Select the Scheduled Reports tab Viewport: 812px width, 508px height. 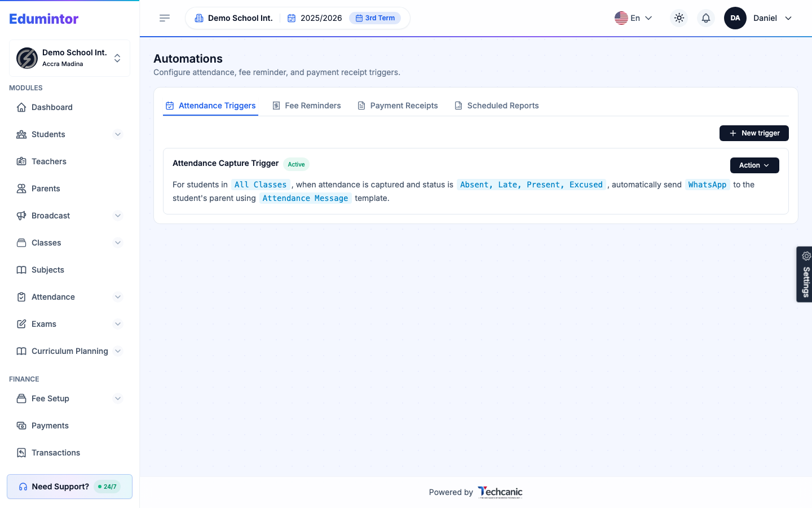pos(497,106)
